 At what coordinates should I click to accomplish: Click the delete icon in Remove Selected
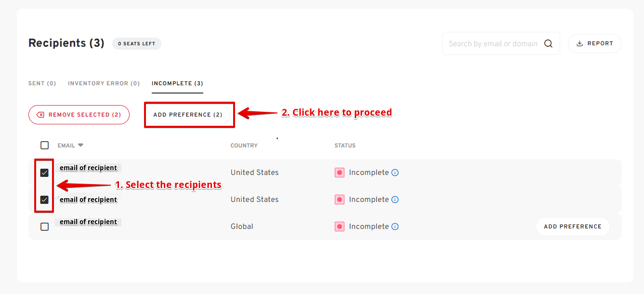tap(41, 115)
